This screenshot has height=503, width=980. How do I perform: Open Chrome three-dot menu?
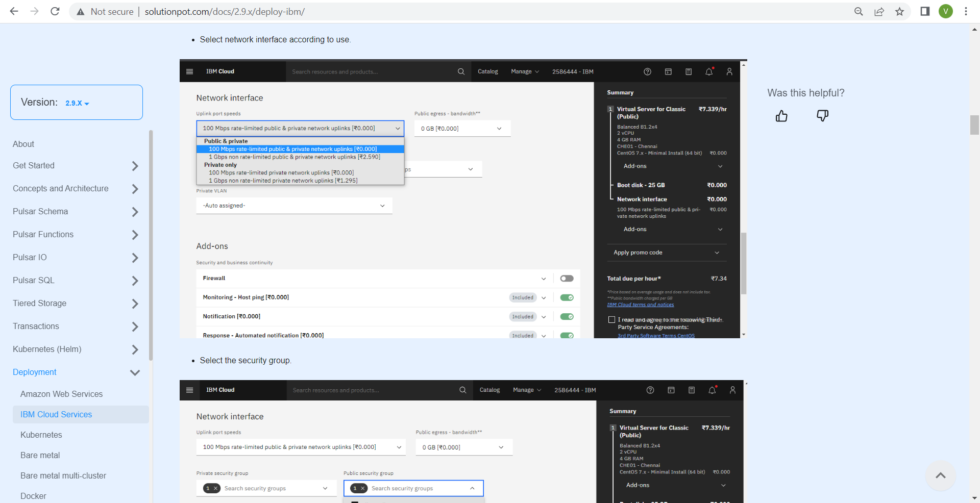coord(966,11)
